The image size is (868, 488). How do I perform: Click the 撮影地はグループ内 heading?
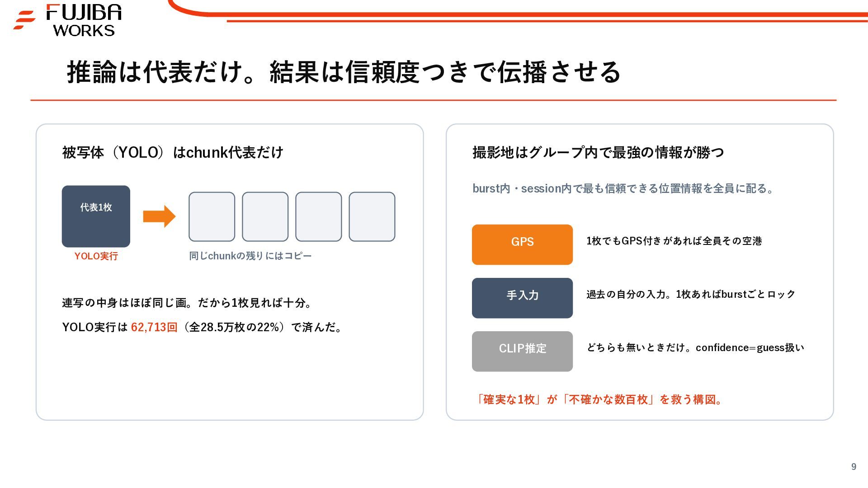598,152
